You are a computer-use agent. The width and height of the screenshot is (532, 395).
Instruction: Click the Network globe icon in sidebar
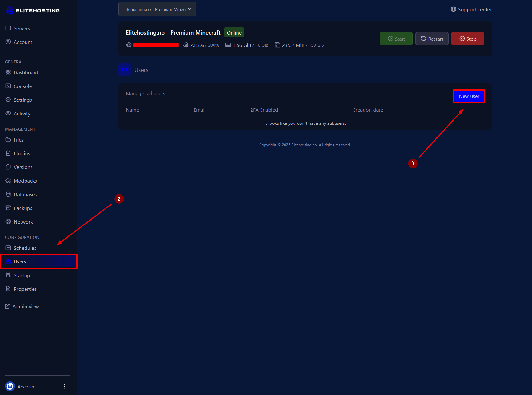(8, 221)
